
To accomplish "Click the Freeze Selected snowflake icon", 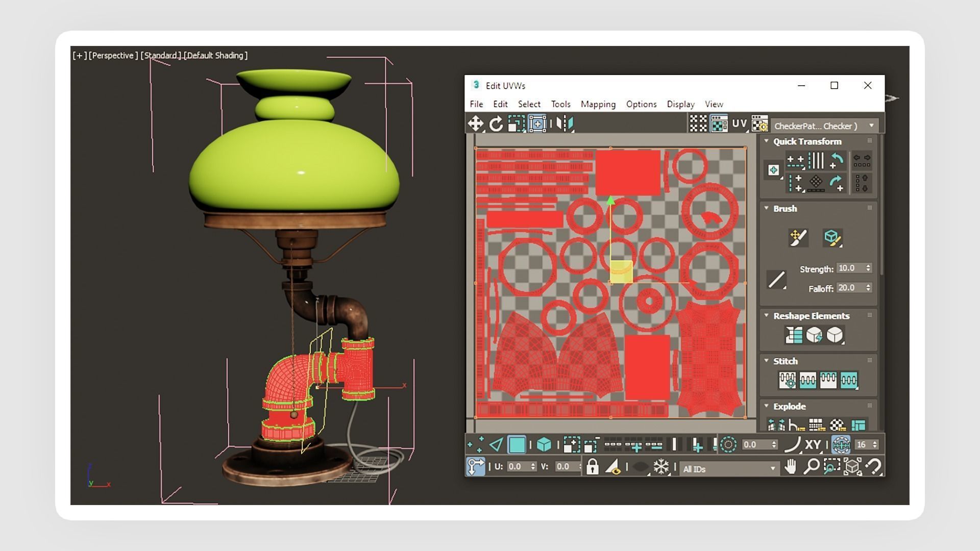I will pyautogui.click(x=661, y=467).
